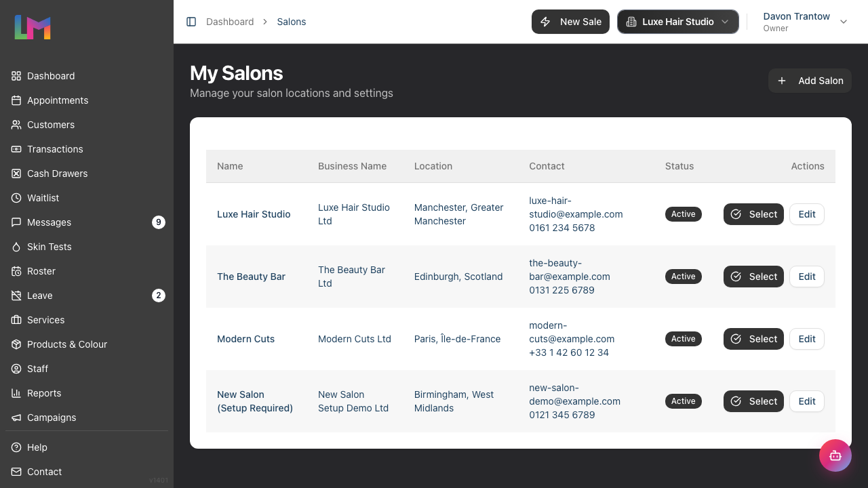Click the Dashboard breadcrumb link
The height and width of the screenshot is (488, 868).
230,22
